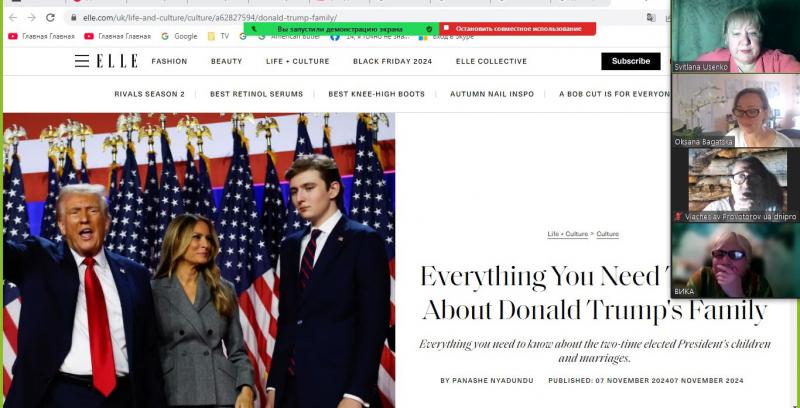800x408 pixels.
Task: Click the author name Panashe Nyadundu
Action: 493,380
